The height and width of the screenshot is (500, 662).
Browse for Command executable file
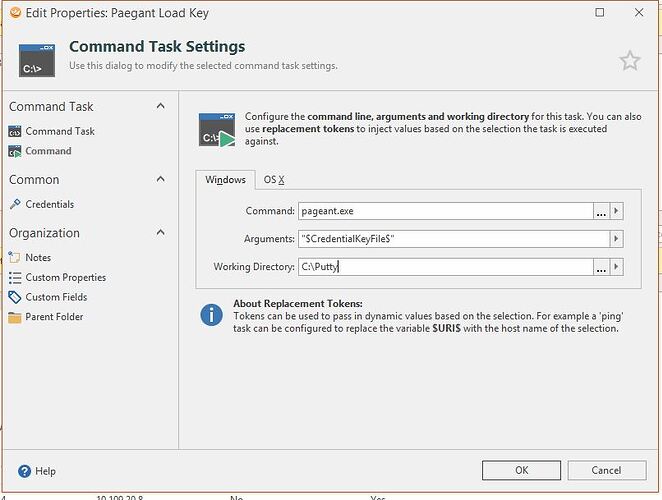tap(600, 211)
